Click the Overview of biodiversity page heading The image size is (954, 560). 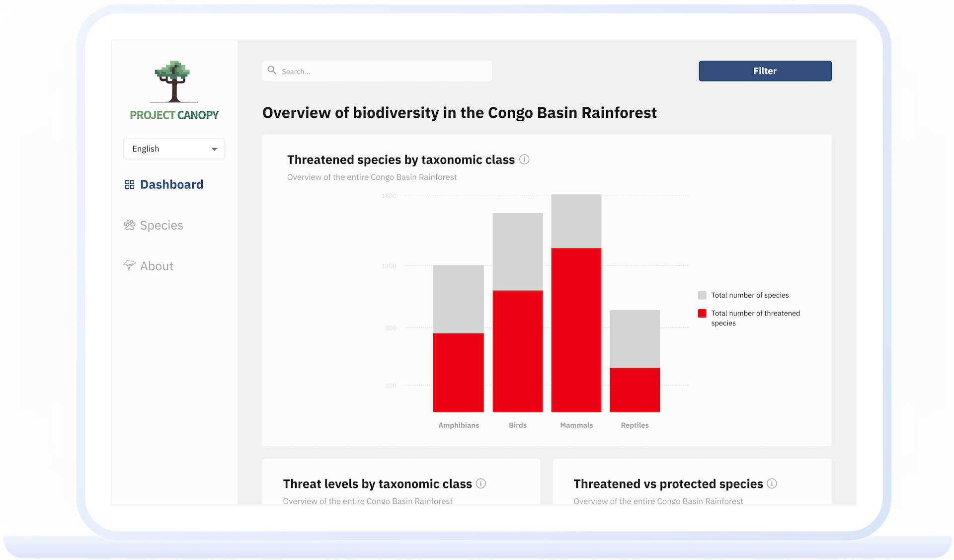coord(460,113)
